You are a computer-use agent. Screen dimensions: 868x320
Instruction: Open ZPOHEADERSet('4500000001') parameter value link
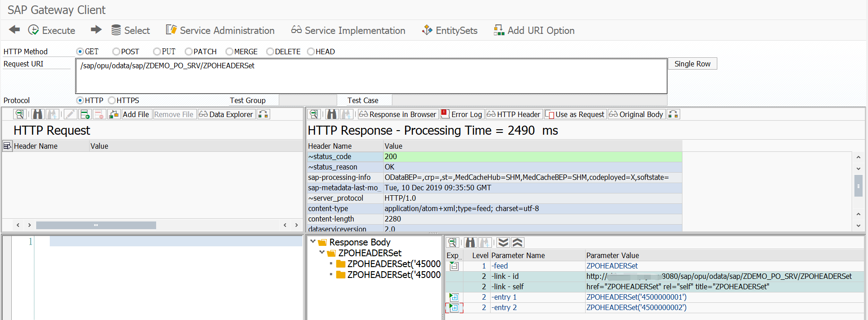pos(636,297)
